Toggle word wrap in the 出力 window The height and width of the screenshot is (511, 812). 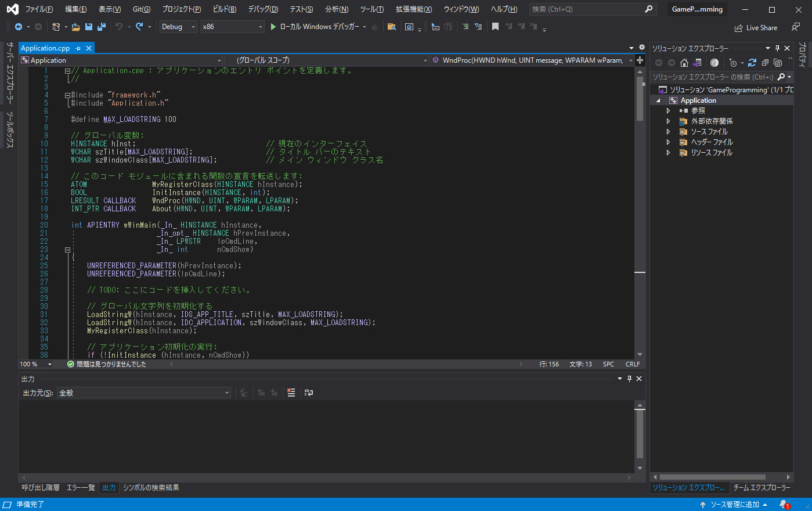(308, 393)
